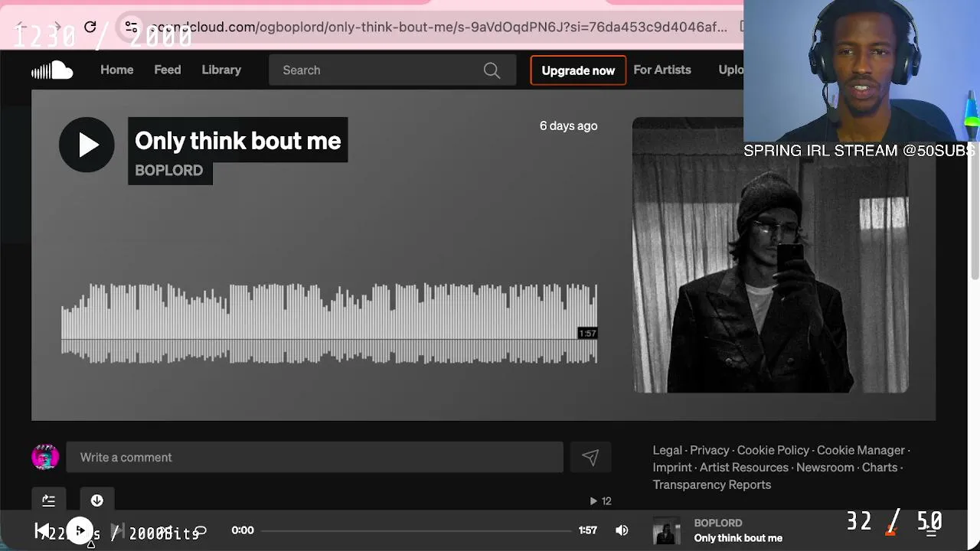Play the track with the large play button
Image resolution: width=980 pixels, height=551 pixels.
coord(87,145)
